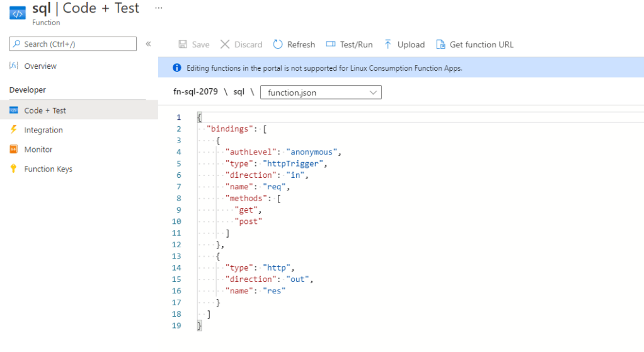
Task: Click the Overview function icon
Action: [14, 66]
